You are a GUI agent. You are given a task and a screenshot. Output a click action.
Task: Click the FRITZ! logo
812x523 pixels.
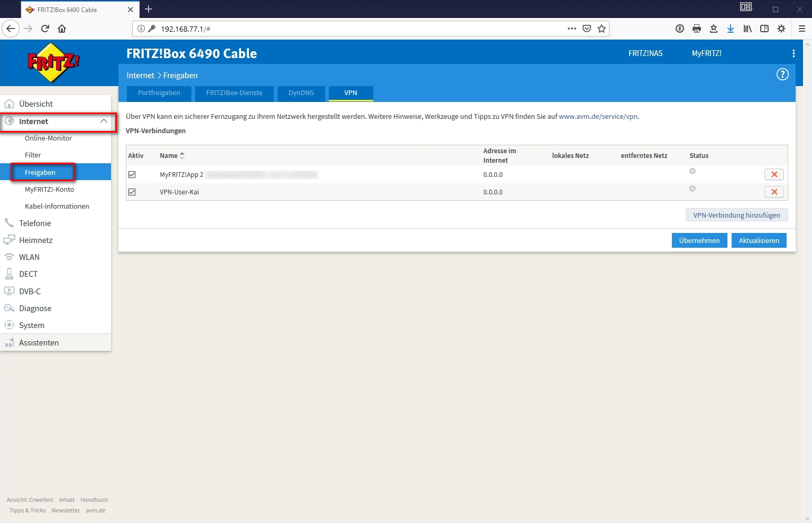click(53, 63)
